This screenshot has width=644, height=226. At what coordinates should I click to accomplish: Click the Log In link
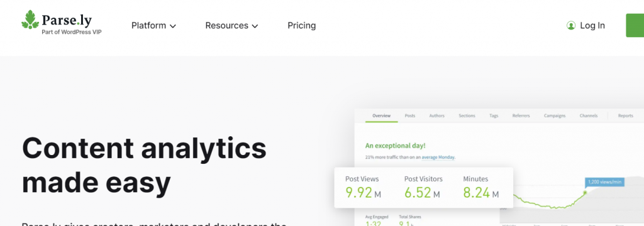tap(592, 26)
